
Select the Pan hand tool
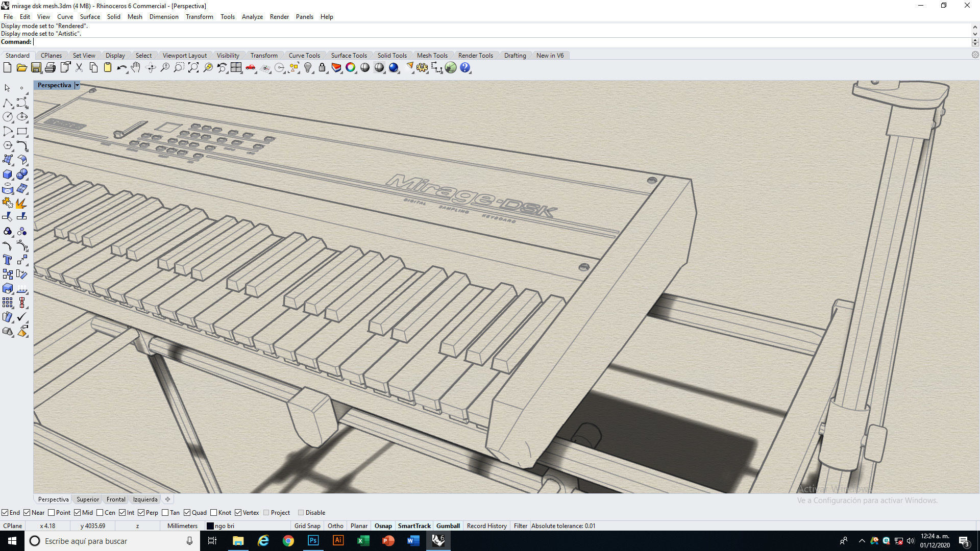[136, 67]
